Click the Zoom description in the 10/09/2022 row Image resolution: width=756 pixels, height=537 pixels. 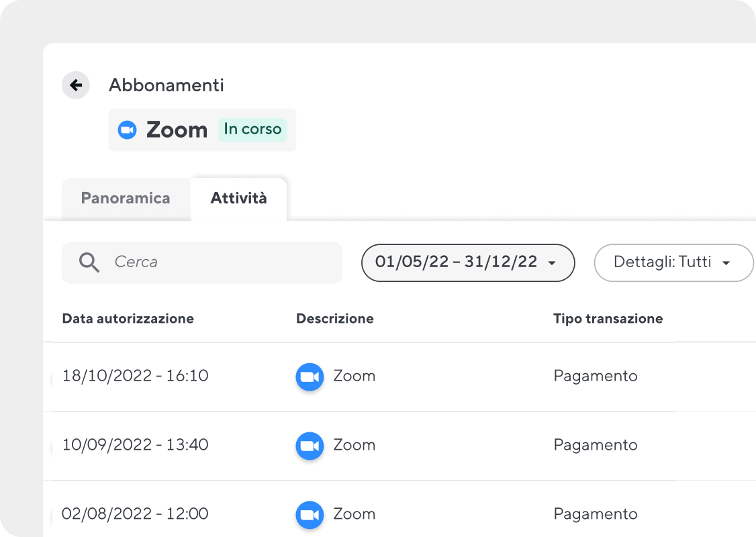coord(355,445)
